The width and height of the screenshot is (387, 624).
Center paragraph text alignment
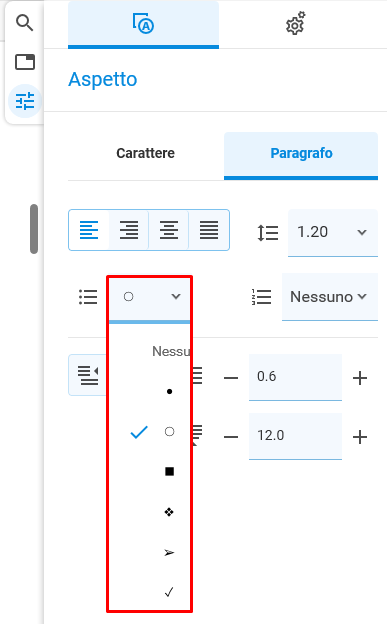click(169, 230)
